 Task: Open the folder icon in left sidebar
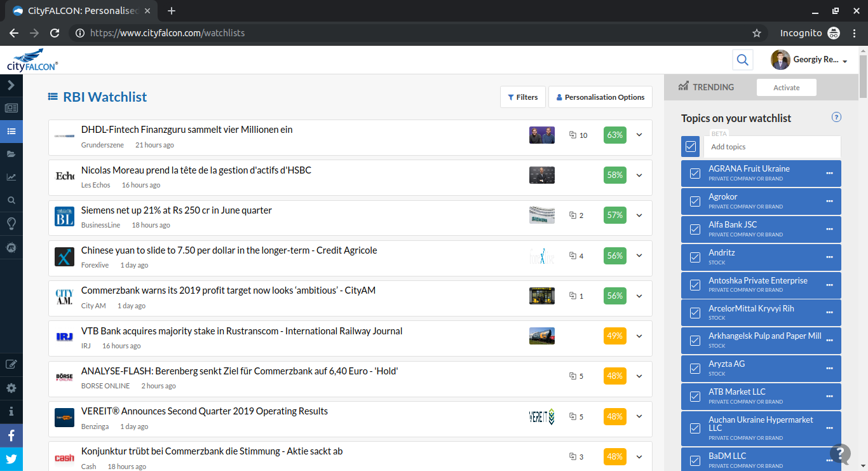tap(11, 154)
